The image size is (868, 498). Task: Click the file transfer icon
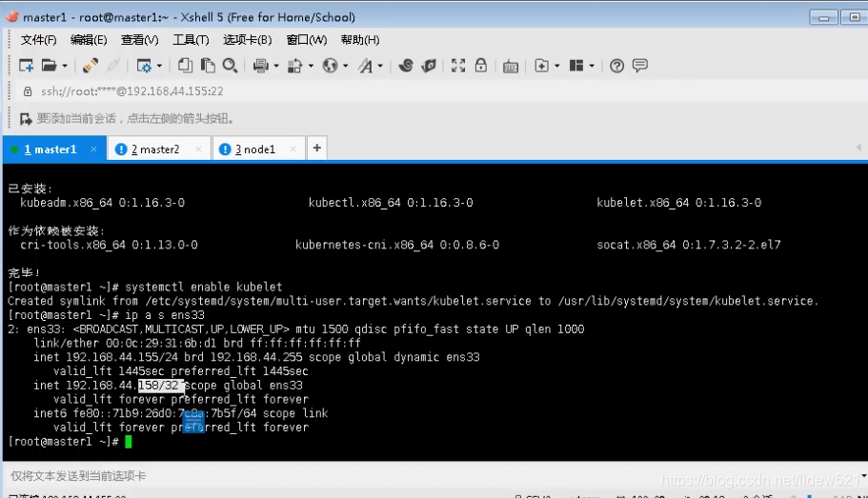(x=295, y=66)
